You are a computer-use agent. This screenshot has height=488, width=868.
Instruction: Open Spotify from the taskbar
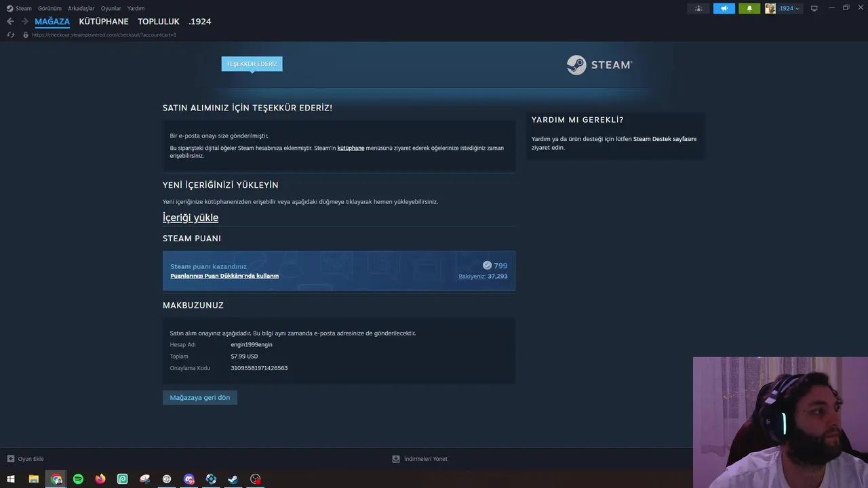(78, 479)
